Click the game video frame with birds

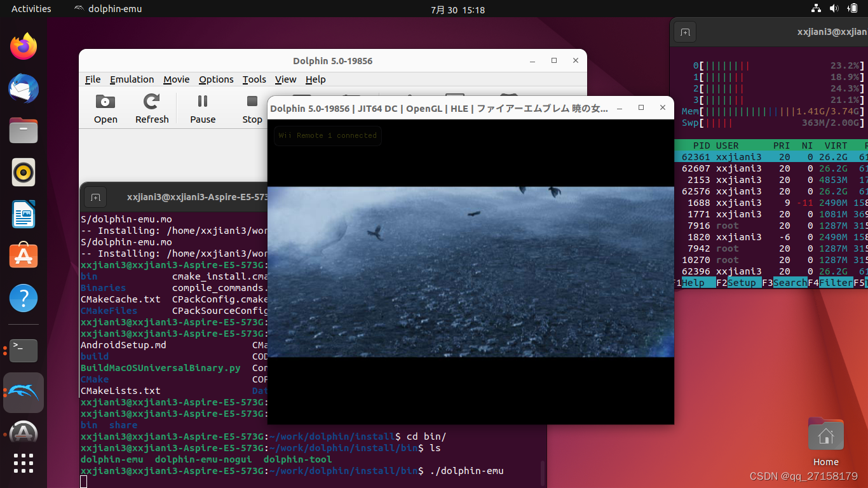pyautogui.click(x=470, y=272)
